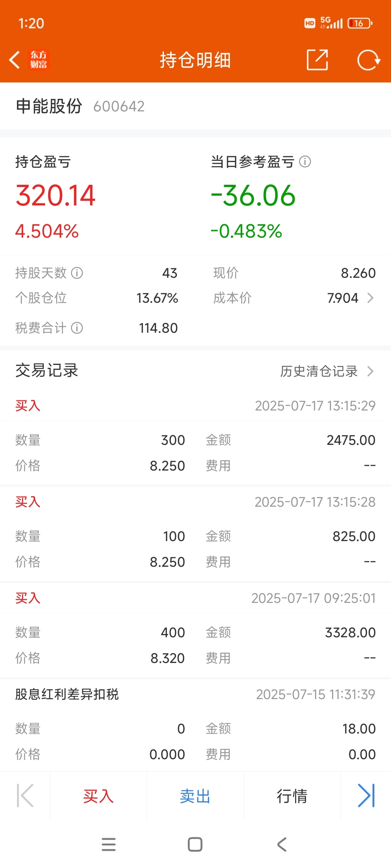This screenshot has height=868, width=391.
Task: Open the 买入 record at 13:15:29
Action: (195, 438)
